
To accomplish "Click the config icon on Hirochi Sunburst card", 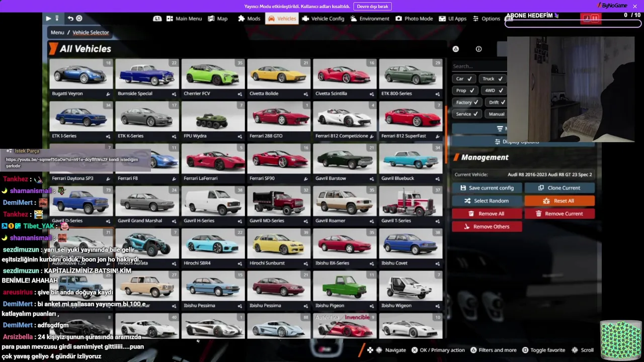I will click(x=306, y=263).
